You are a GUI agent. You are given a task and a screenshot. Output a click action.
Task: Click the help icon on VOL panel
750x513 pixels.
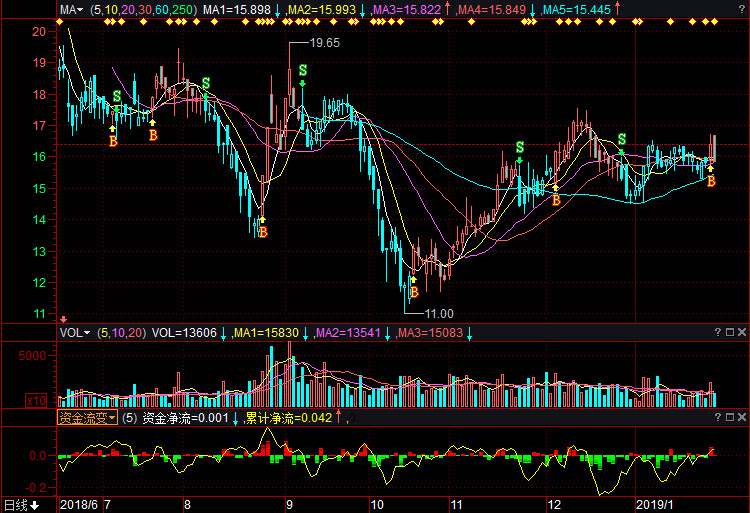click(x=717, y=332)
